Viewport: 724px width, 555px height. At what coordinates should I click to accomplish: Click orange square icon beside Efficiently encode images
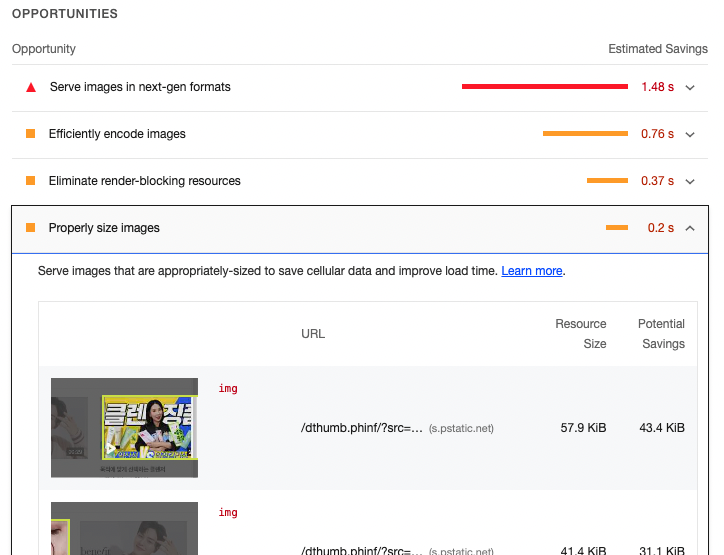[30, 134]
